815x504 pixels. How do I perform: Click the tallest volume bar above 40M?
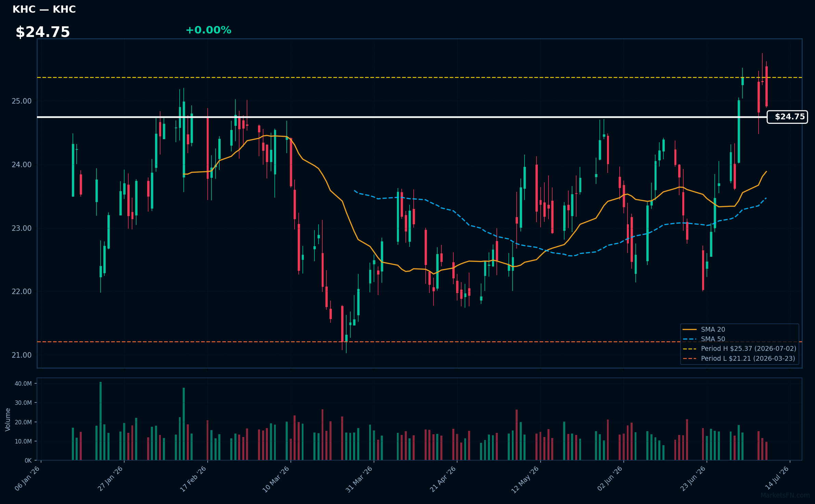[x=101, y=421]
